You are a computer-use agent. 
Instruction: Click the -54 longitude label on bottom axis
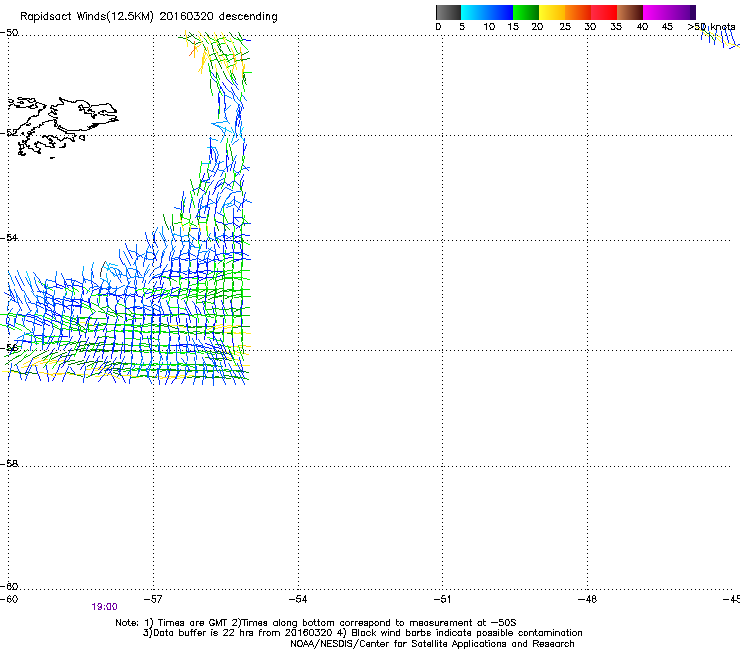pyautogui.click(x=298, y=599)
